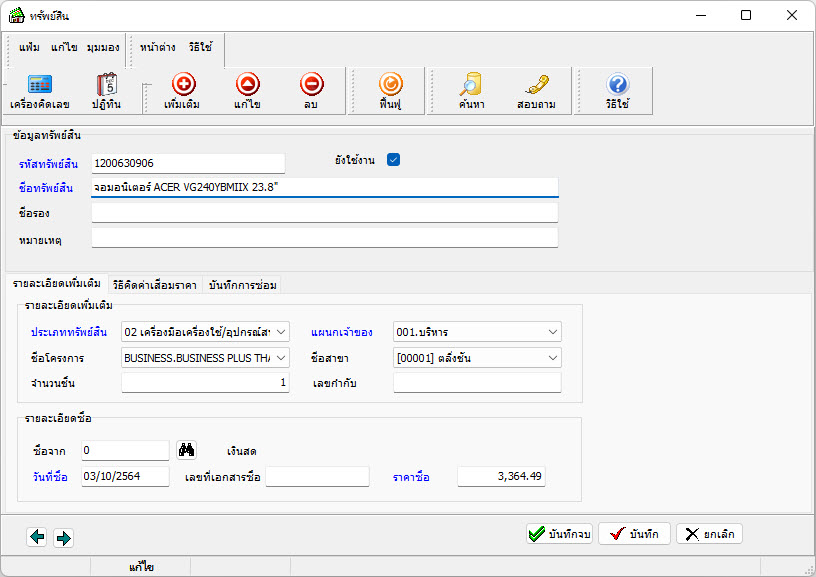The width and height of the screenshot is (816, 577).
Task: Click the ชื่อทรัพย์สิน input field
Action: (x=325, y=187)
